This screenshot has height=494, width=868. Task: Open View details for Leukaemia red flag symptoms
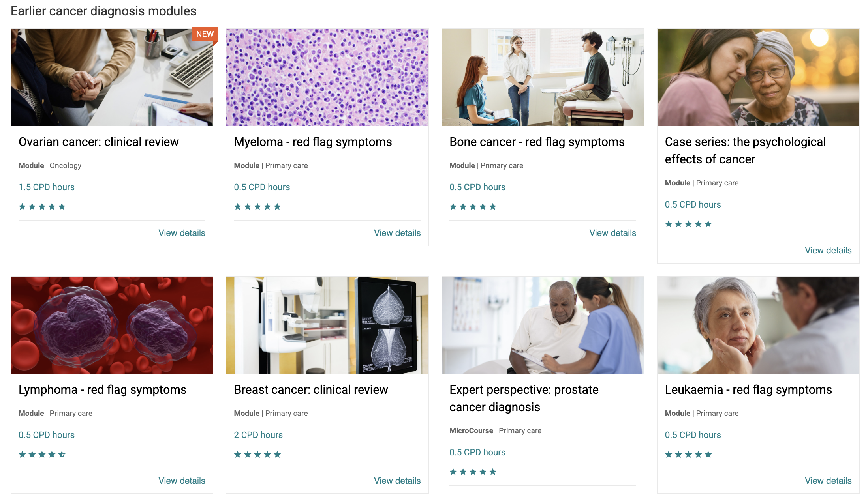pyautogui.click(x=828, y=481)
